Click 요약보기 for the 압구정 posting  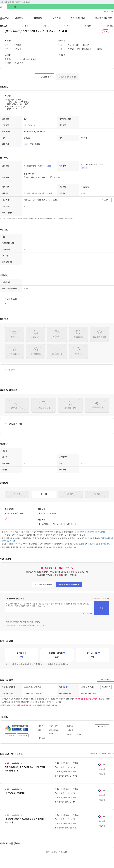pyautogui.click(x=102, y=795)
